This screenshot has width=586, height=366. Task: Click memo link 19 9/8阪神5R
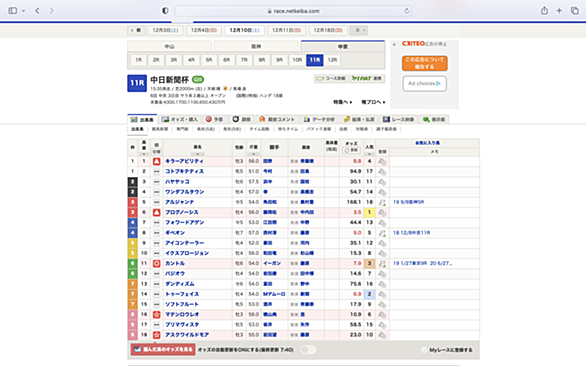(408, 202)
